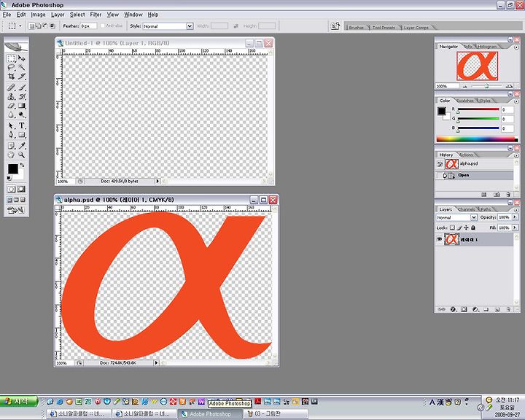Select the Eraser tool

(12, 106)
